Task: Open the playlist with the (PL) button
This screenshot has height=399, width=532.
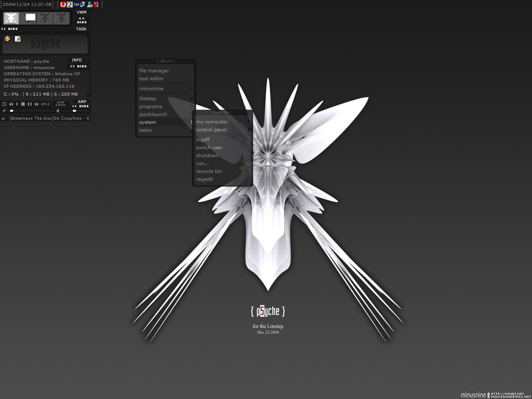Action: 45,104
